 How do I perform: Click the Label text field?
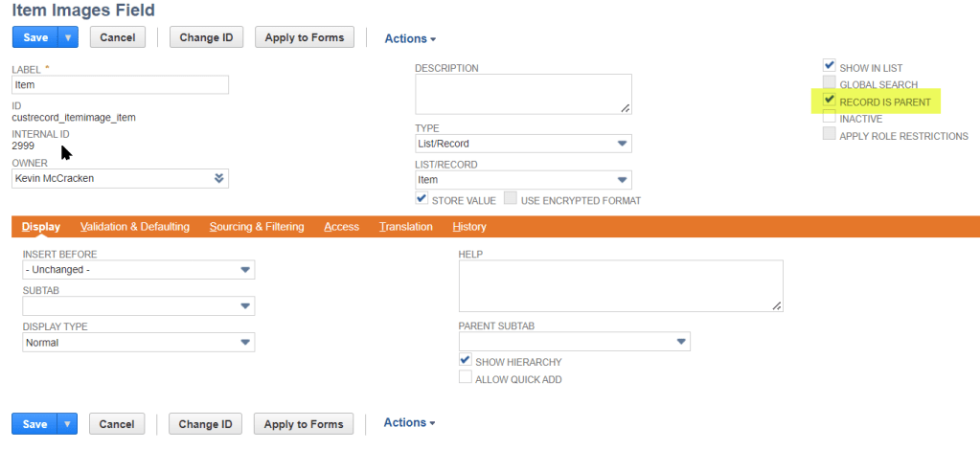click(x=120, y=84)
